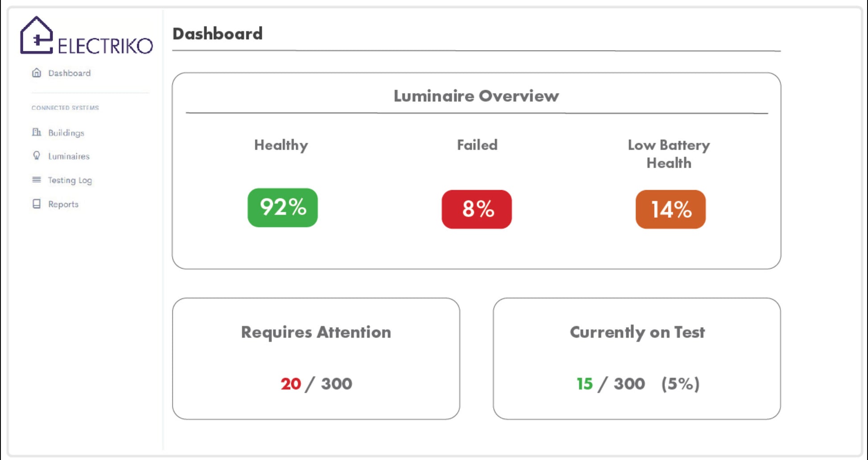Click the orange 14% Low Battery badge

click(x=670, y=209)
